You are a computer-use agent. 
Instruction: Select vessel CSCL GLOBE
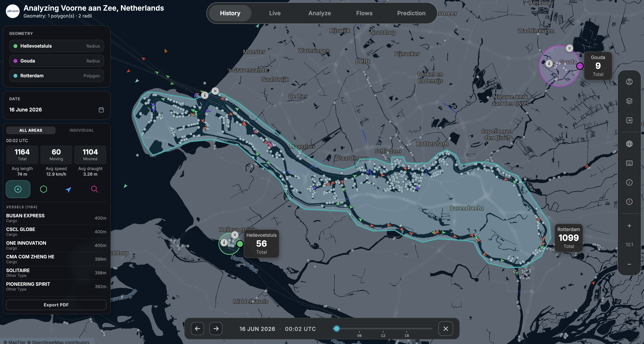56,232
